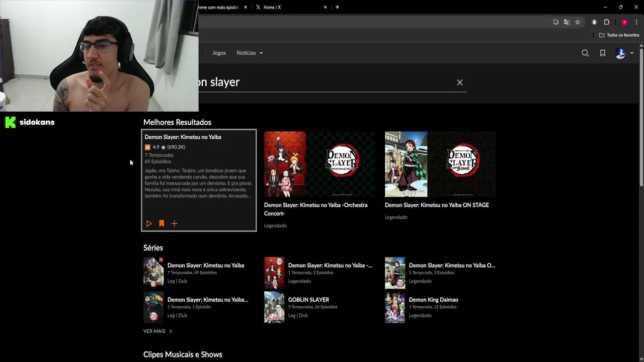Image resolution: width=644 pixels, height=362 pixels.
Task: Select the Demon King Daimao small poster
Action: [395, 307]
